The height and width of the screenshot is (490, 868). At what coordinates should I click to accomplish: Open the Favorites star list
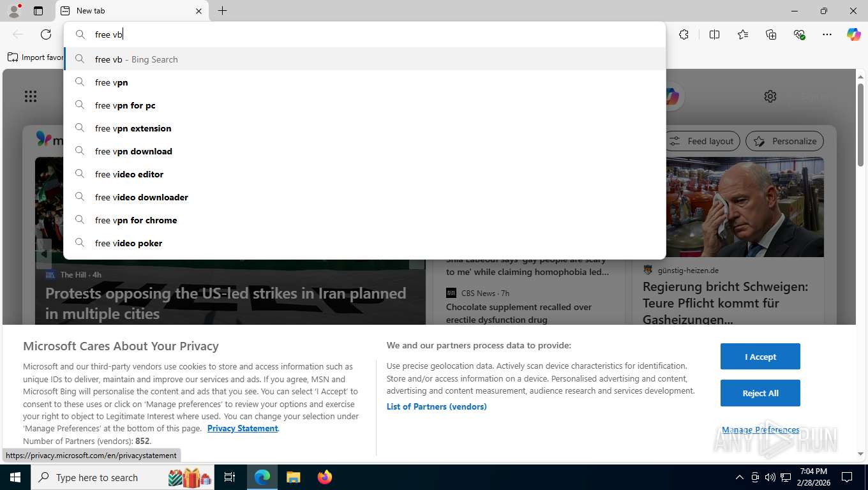(x=743, y=34)
